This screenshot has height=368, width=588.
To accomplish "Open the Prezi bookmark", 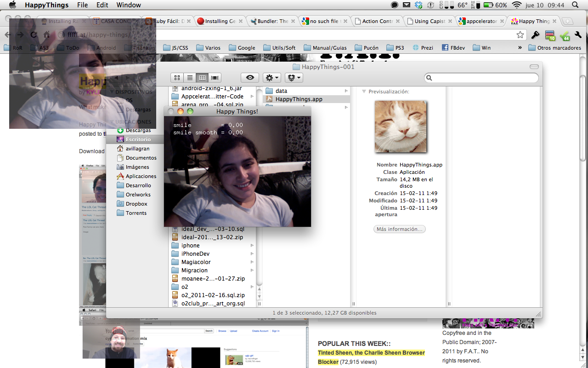I will 423,47.
